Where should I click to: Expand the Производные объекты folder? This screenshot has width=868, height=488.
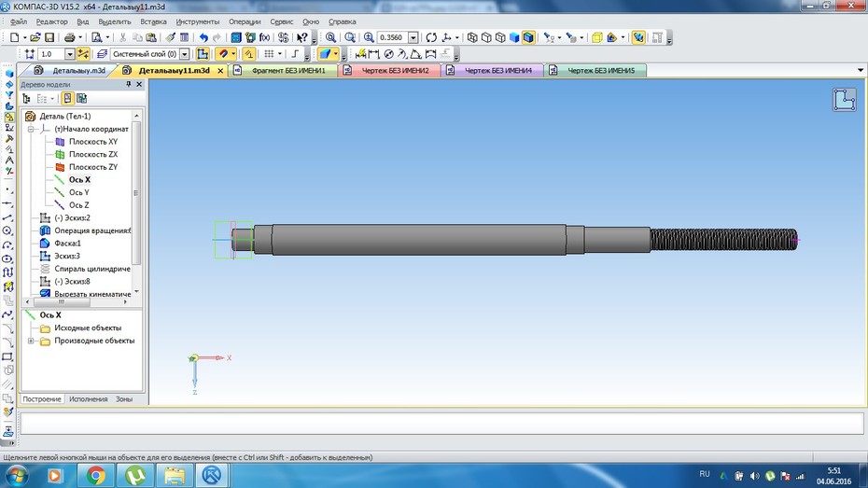pyautogui.click(x=31, y=341)
